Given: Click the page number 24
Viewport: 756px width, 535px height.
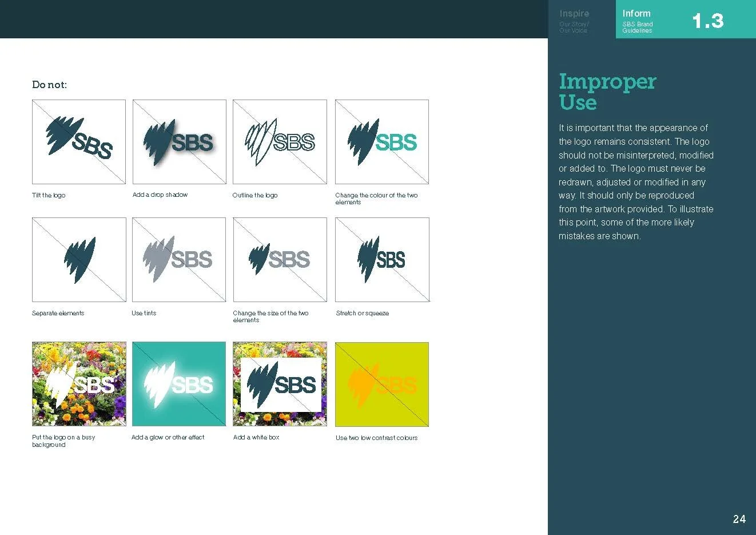Looking at the screenshot, I should pyautogui.click(x=739, y=519).
